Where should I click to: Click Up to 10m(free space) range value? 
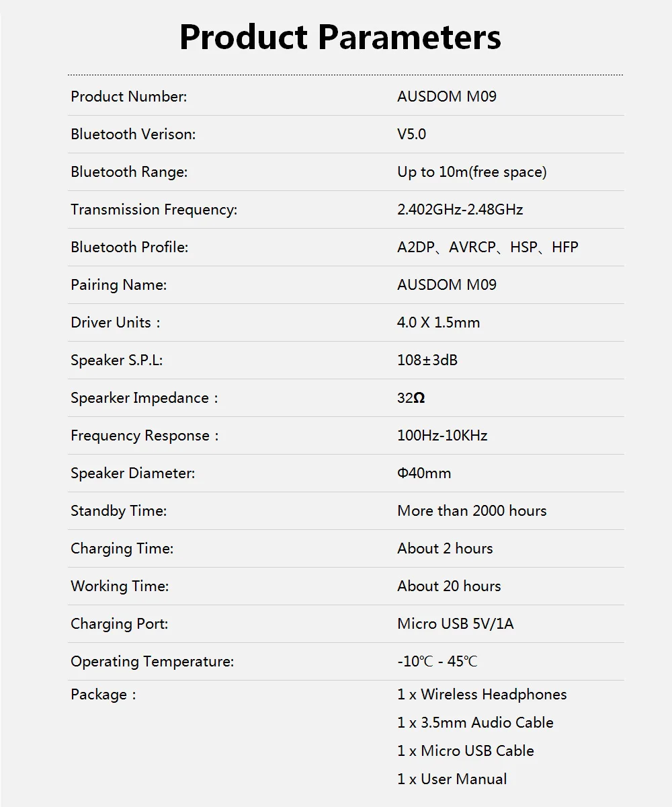(472, 172)
